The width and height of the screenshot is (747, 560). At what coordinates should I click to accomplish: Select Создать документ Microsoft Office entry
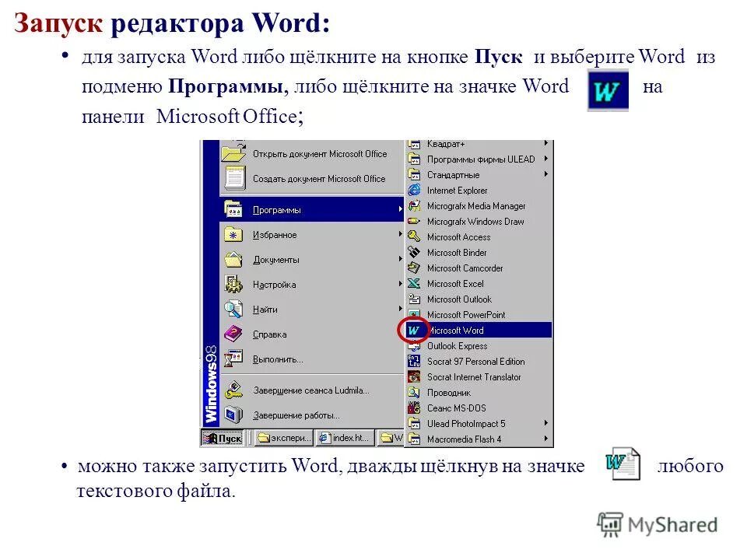click(312, 179)
